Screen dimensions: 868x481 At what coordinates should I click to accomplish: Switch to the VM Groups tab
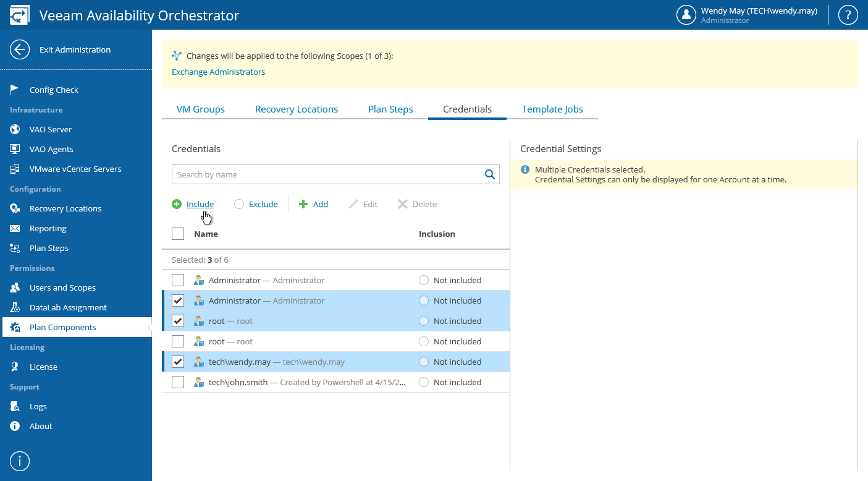tap(201, 109)
